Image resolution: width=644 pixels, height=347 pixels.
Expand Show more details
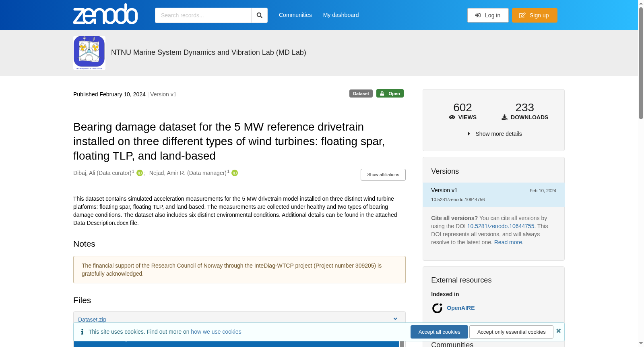click(x=494, y=134)
